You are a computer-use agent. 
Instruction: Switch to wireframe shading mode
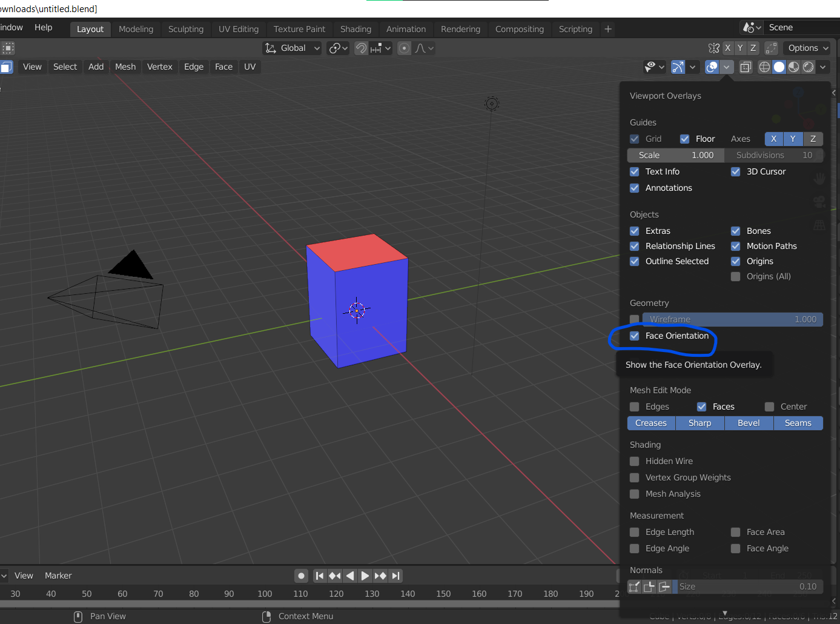(765, 67)
